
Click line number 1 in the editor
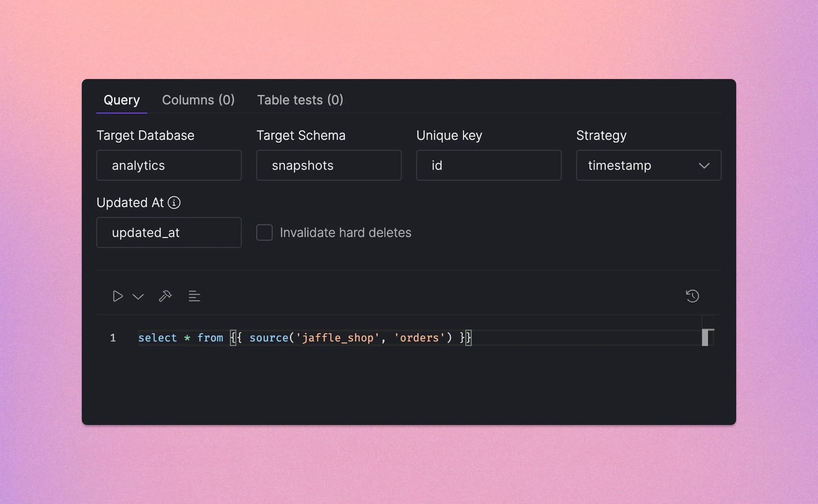tap(113, 338)
